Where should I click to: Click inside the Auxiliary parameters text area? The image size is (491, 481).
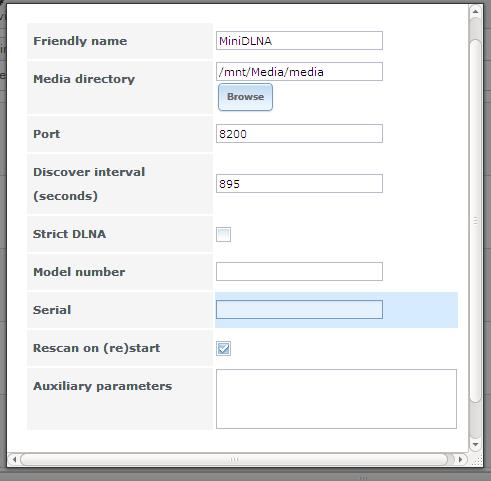[x=336, y=399]
